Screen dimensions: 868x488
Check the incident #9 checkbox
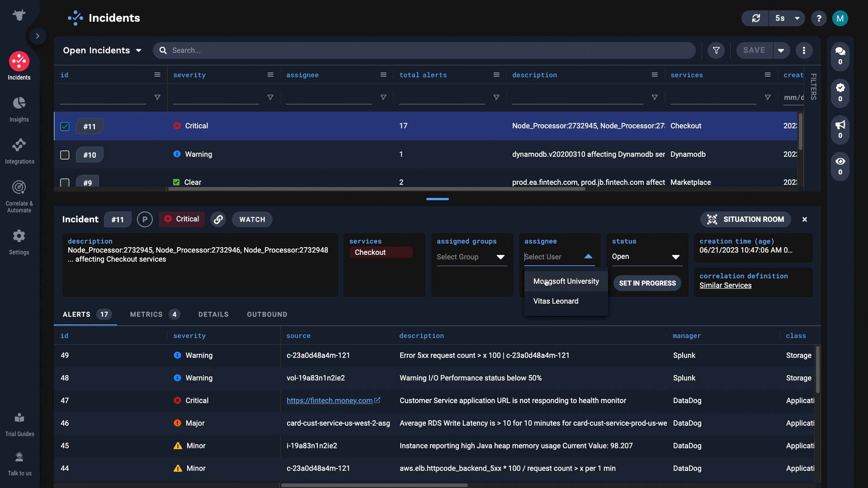tap(65, 182)
